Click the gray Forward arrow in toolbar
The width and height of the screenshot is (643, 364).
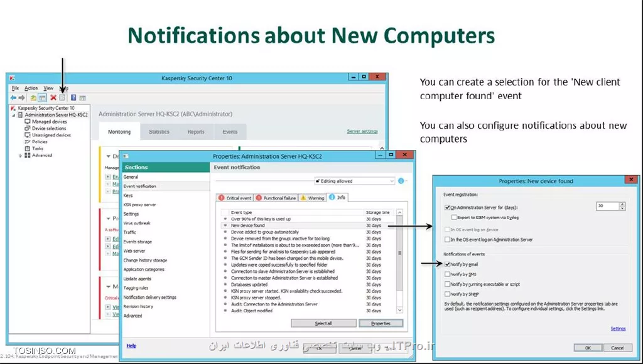pos(22,97)
